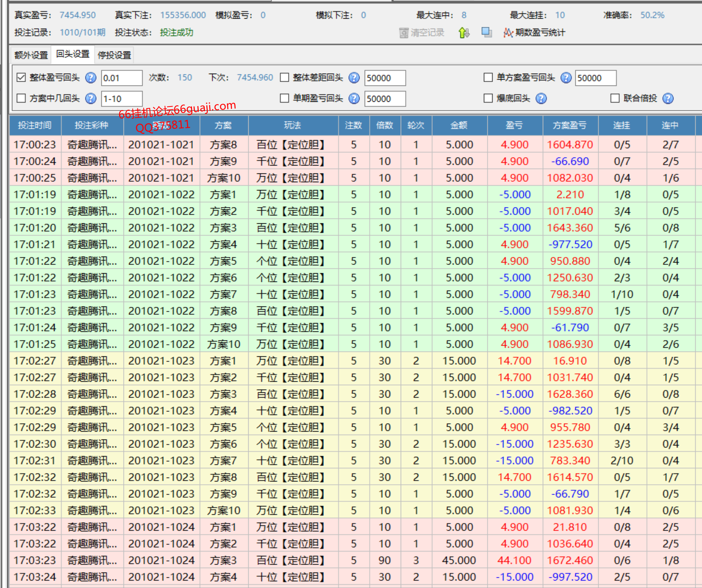Click the 投注状态 text 投注成功
The height and width of the screenshot is (588, 702).
click(177, 32)
